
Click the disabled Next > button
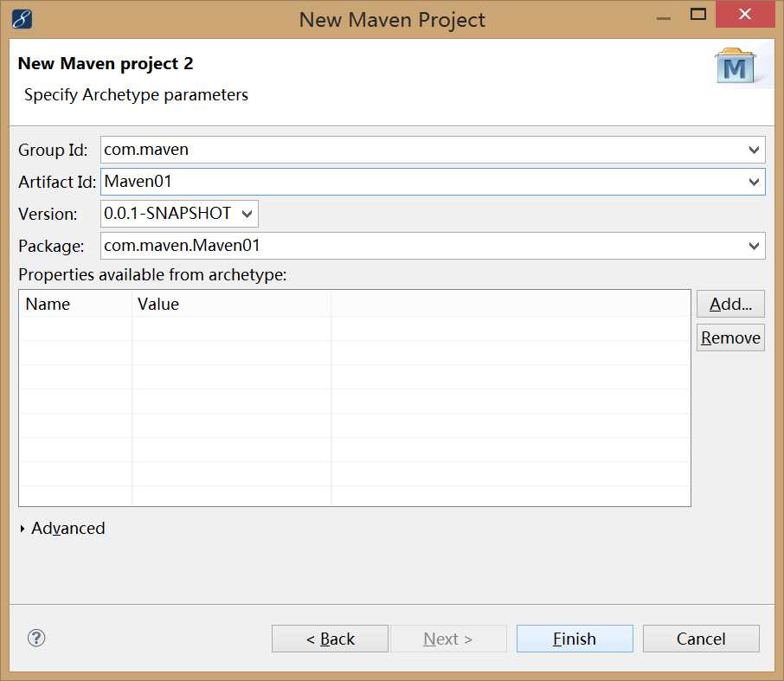tap(448, 639)
